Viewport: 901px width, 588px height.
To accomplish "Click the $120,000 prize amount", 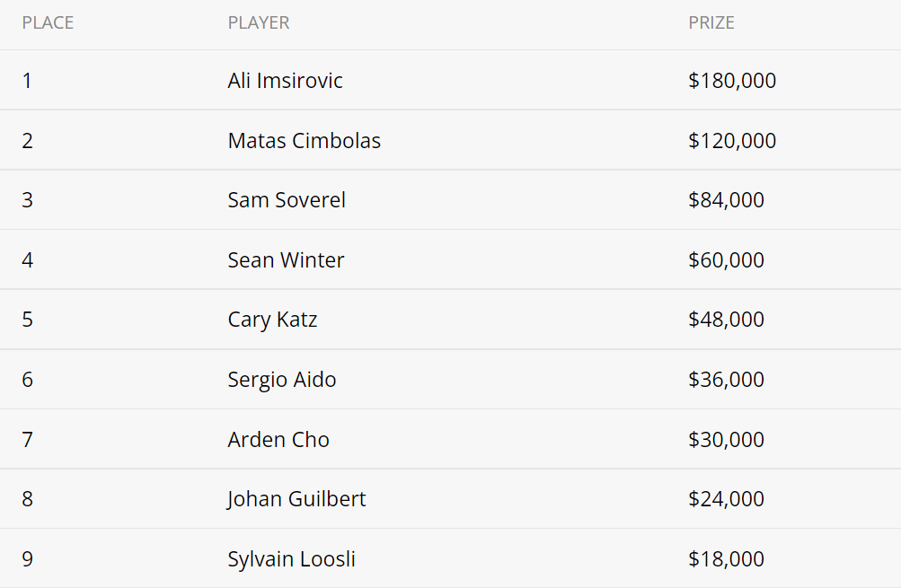I will [732, 141].
